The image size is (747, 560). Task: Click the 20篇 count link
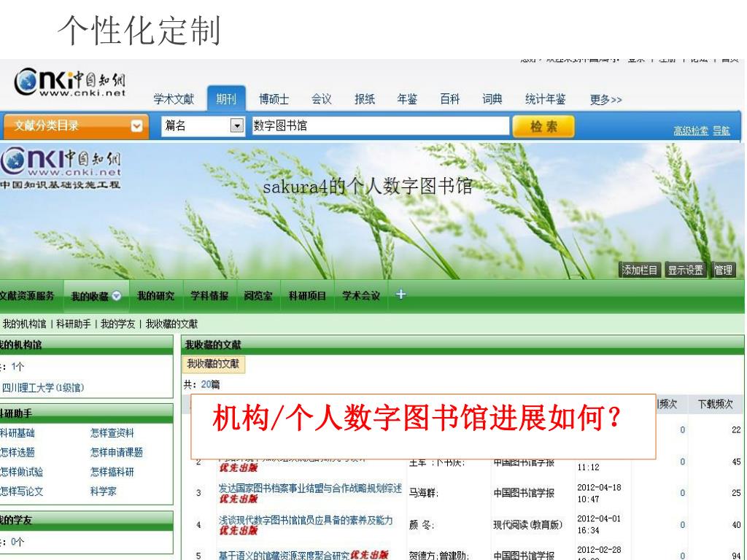click(210, 384)
